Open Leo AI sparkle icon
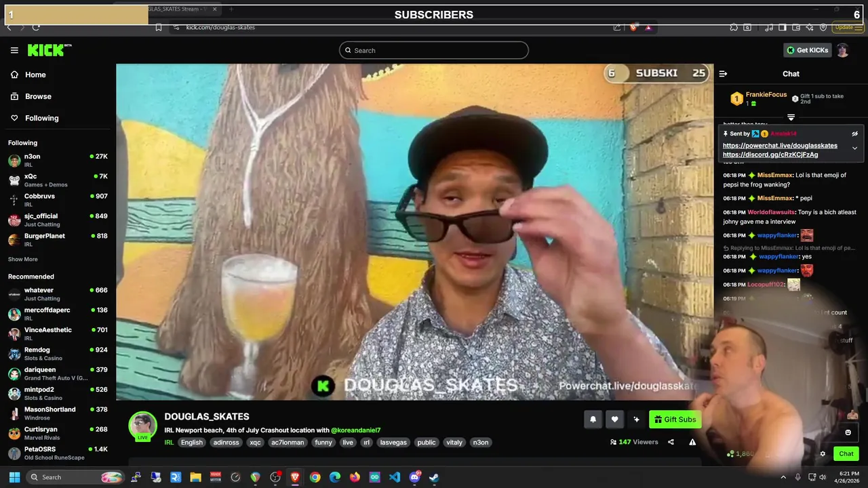The height and width of the screenshot is (488, 868). pos(810,27)
